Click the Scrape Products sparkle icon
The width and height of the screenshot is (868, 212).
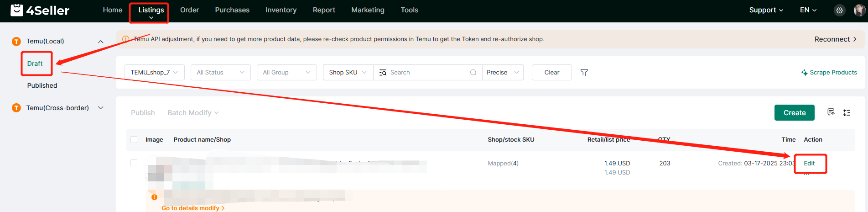click(804, 72)
